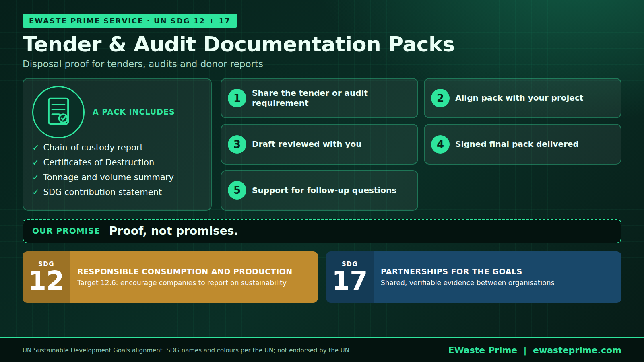The width and height of the screenshot is (644, 362).
Task: Click the step 1 number badge
Action: coord(237,98)
